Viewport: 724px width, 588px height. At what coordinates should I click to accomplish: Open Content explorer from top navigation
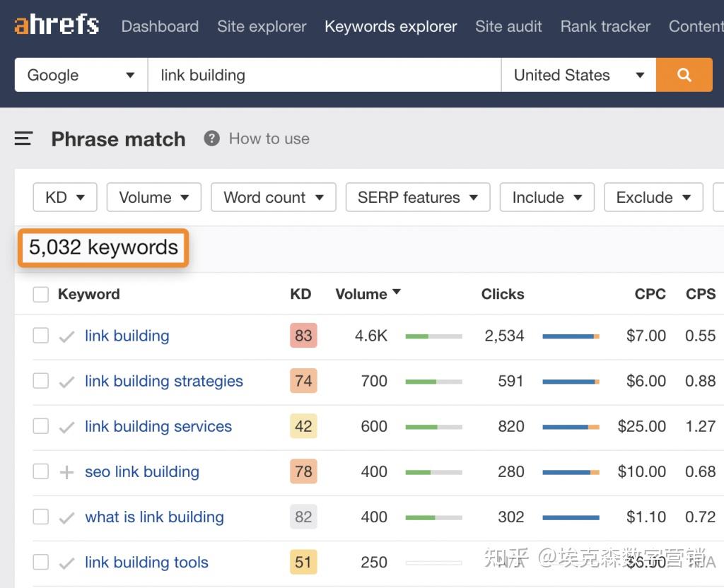696,26
